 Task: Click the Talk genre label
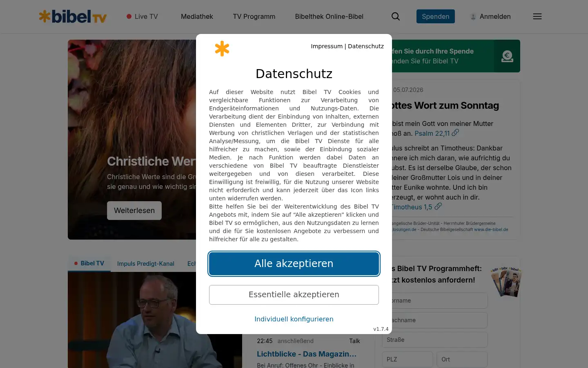click(354, 341)
